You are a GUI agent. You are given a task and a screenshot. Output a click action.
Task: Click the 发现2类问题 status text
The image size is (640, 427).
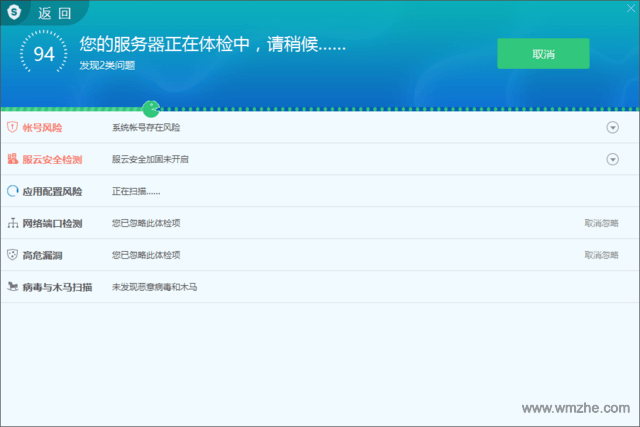[x=107, y=65]
